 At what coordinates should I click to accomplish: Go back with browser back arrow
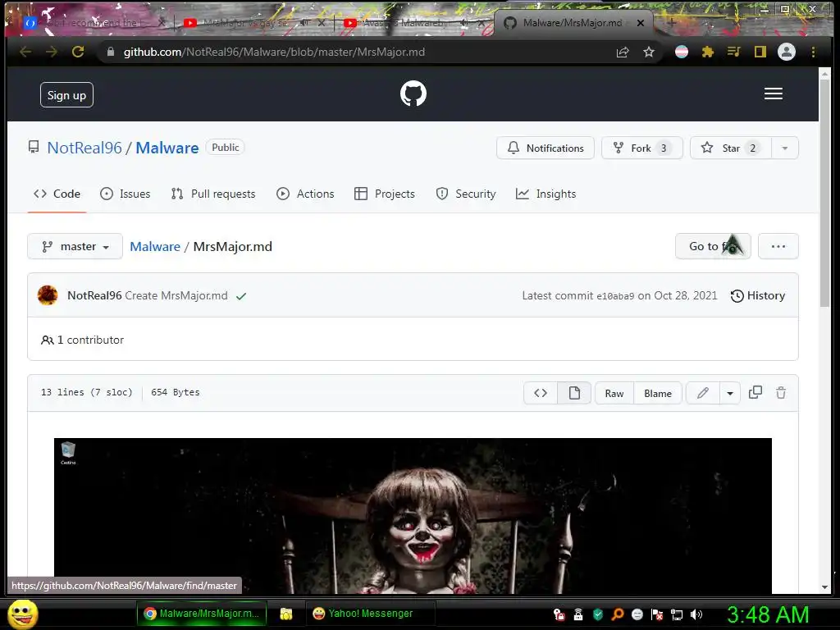25,52
